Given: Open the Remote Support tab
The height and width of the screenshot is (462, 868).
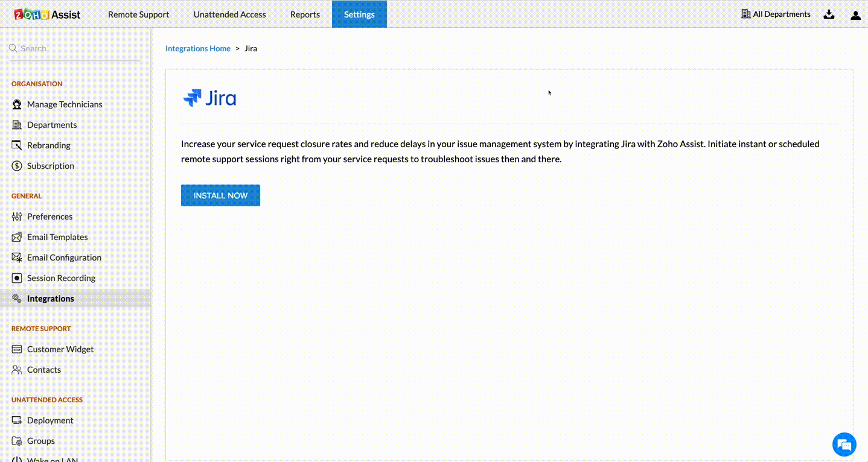Looking at the screenshot, I should pyautogui.click(x=138, y=14).
